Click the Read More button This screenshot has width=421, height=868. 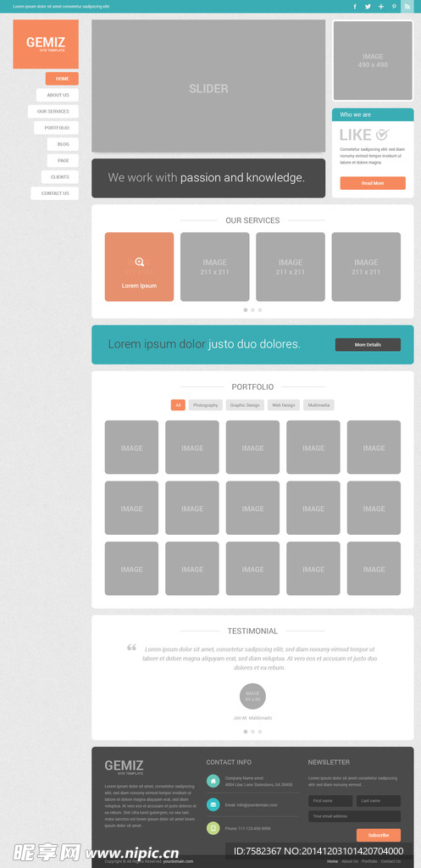[x=373, y=183]
